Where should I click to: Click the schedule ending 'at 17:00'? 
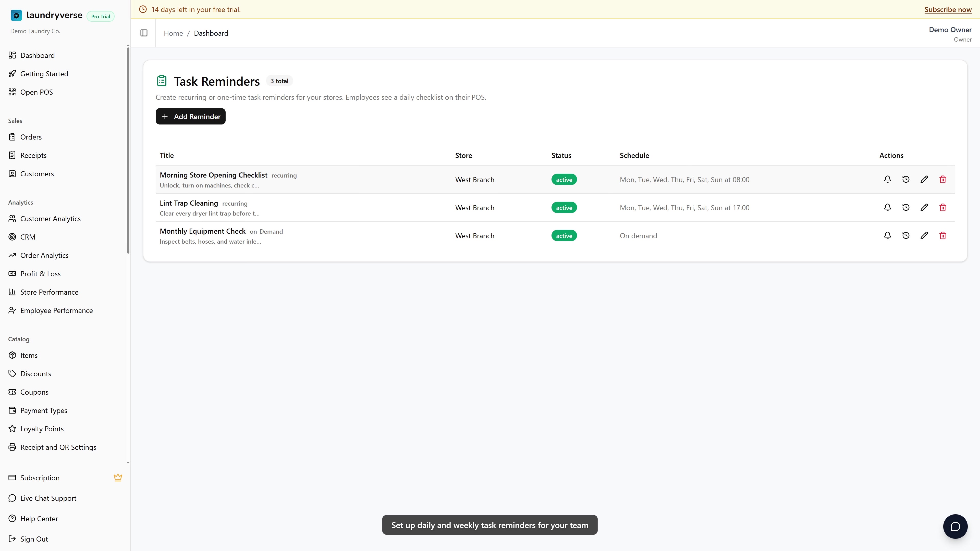point(684,208)
